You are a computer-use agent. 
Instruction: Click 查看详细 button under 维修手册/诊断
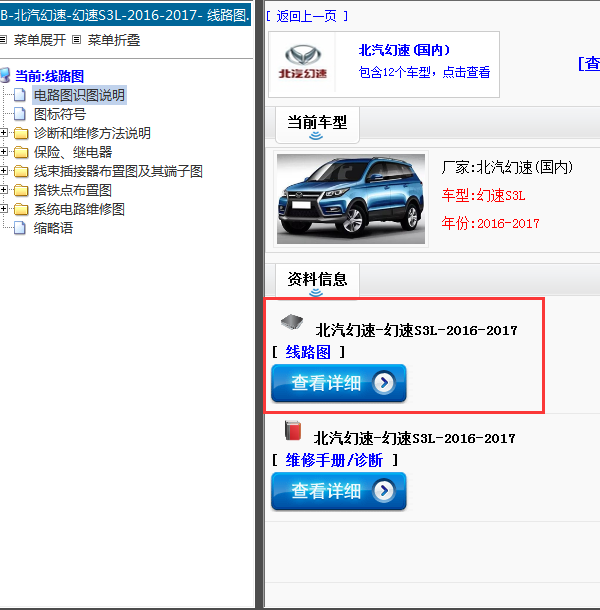point(339,491)
